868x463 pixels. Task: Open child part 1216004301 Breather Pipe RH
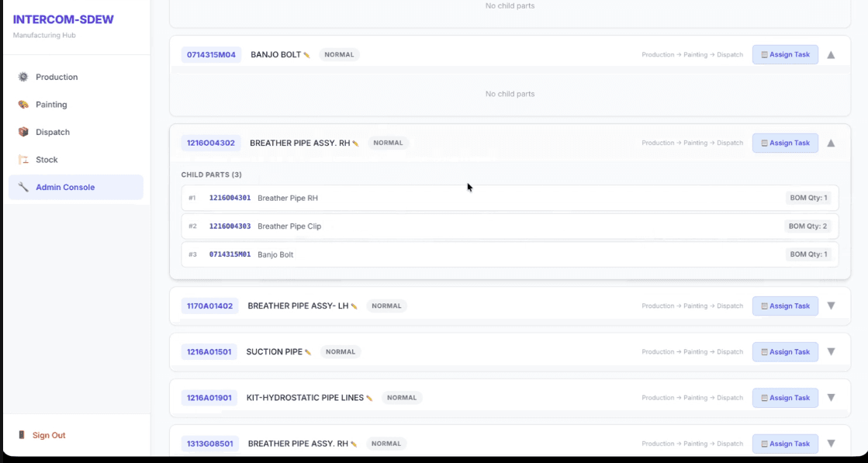tap(510, 198)
